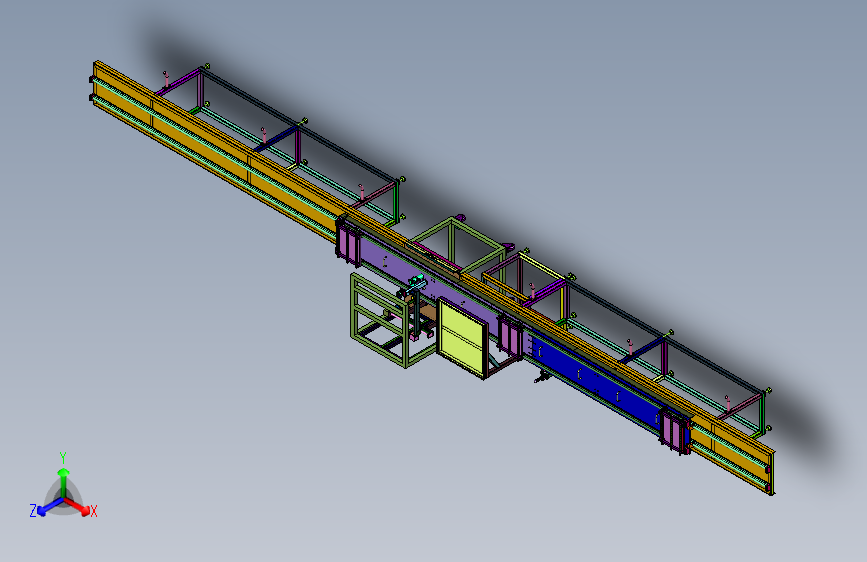Select the pink clamp bracket beside the yellow panel
Screen dimensions: 867x562
tap(510, 335)
